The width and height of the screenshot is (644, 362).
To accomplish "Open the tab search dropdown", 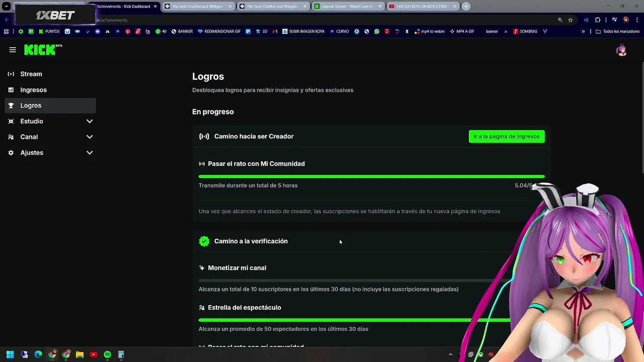I will (7, 7).
